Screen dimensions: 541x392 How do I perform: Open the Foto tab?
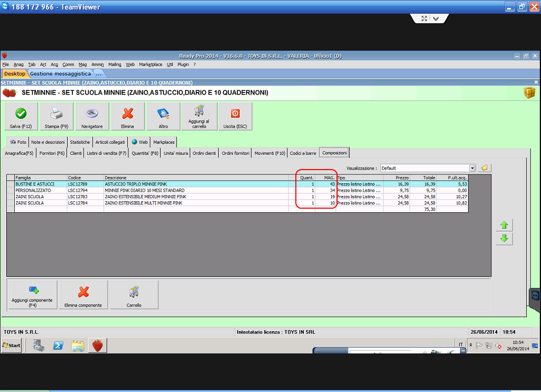[x=18, y=142]
